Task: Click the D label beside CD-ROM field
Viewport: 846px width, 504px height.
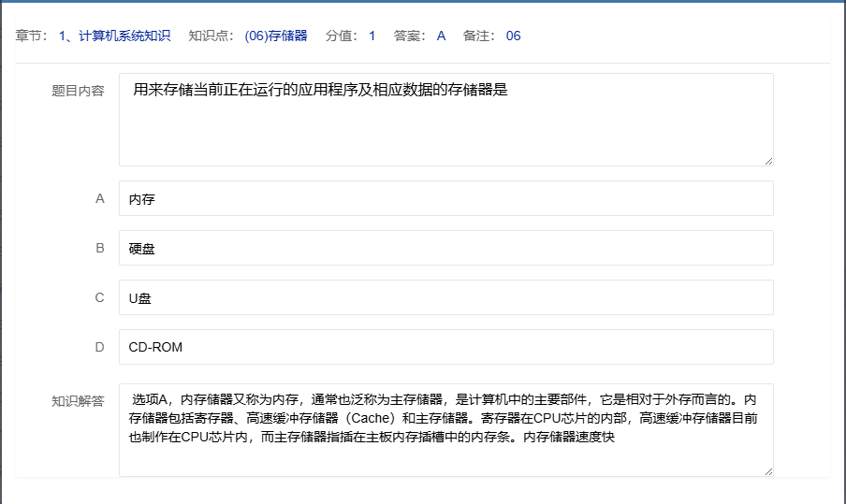Action: pos(100,347)
